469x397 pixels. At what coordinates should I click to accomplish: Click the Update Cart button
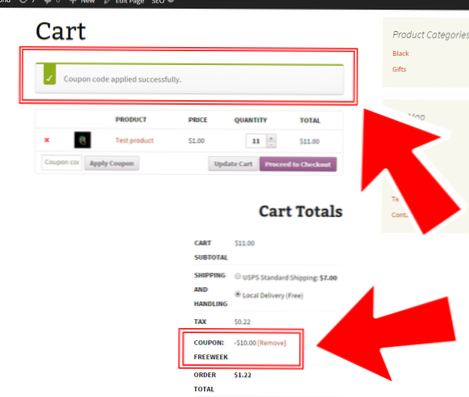click(233, 164)
